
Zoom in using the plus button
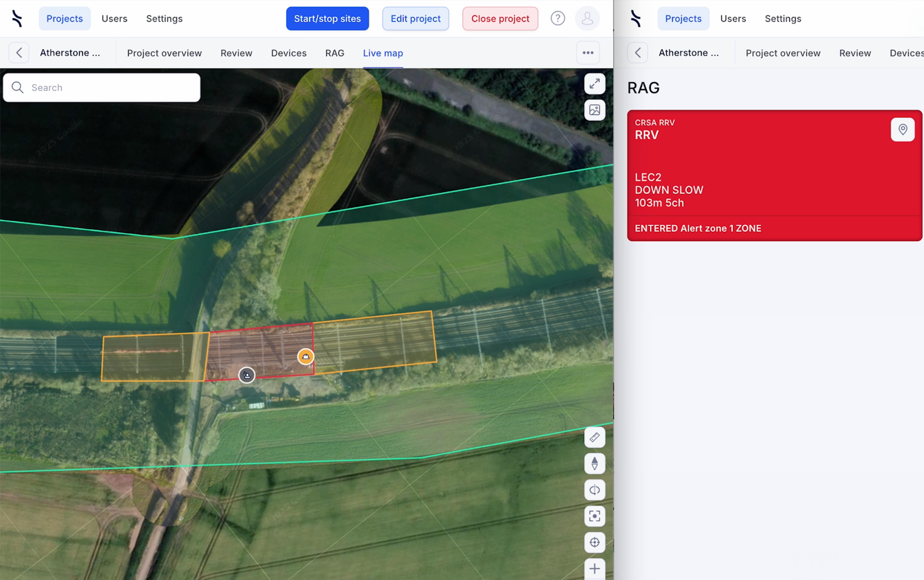[x=594, y=568]
